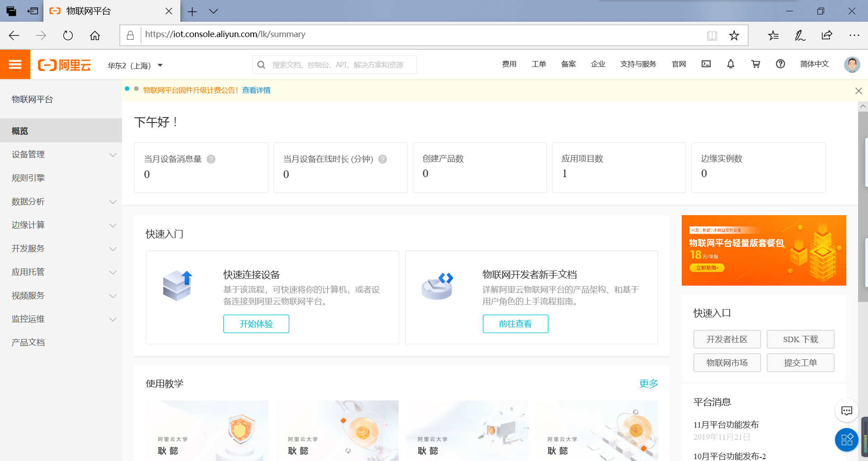The width and height of the screenshot is (868, 461).
Task: Go to the browser home page
Action: point(95,35)
